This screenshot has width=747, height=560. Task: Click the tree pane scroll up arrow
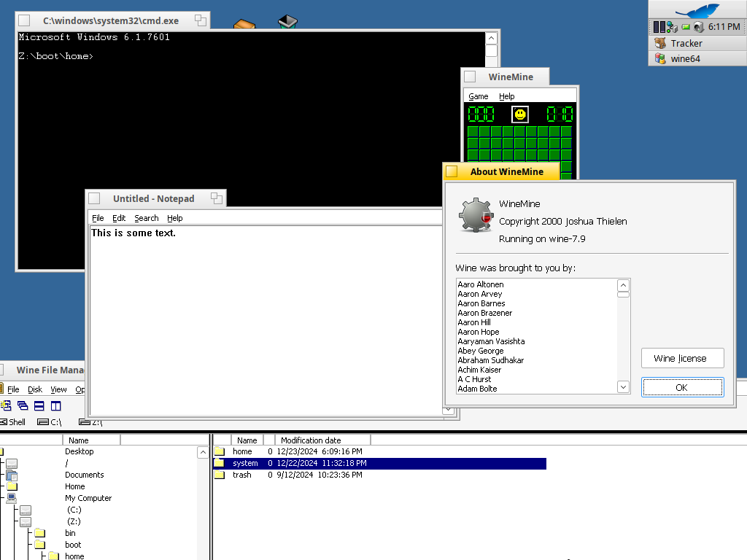point(203,452)
